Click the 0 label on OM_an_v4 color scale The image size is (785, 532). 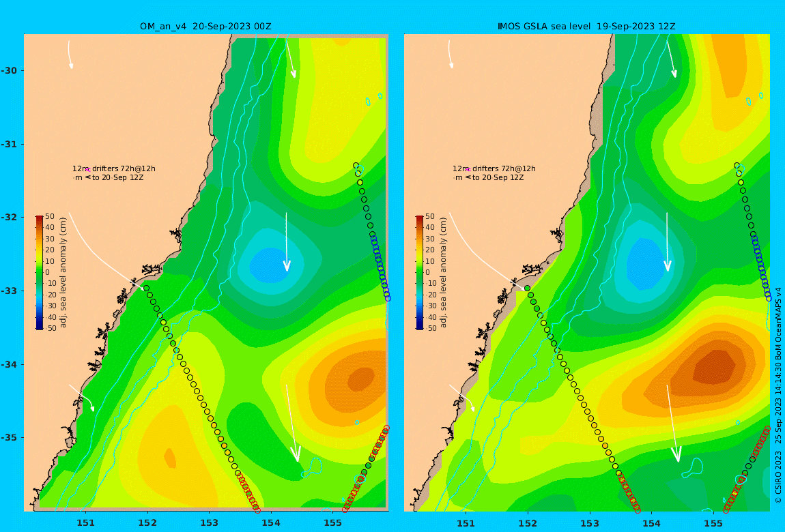[48, 273]
